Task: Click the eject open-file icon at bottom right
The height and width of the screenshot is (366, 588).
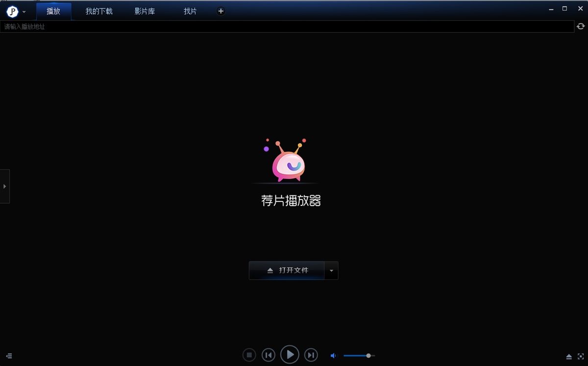Action: click(x=569, y=356)
